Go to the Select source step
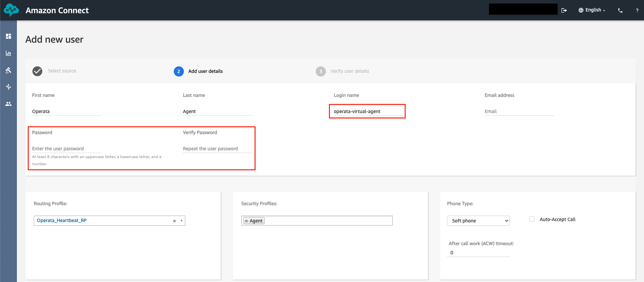The image size is (644, 282). 62,71
